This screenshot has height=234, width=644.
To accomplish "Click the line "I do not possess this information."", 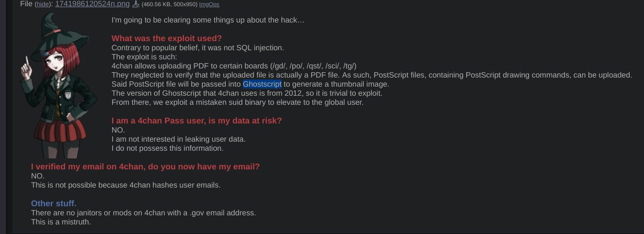I will coord(167,148).
